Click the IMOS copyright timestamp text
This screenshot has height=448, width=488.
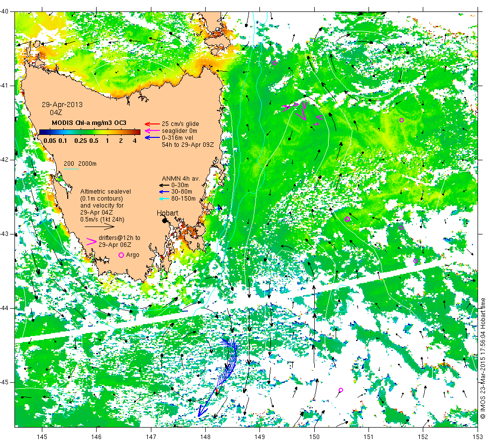[x=483, y=358]
